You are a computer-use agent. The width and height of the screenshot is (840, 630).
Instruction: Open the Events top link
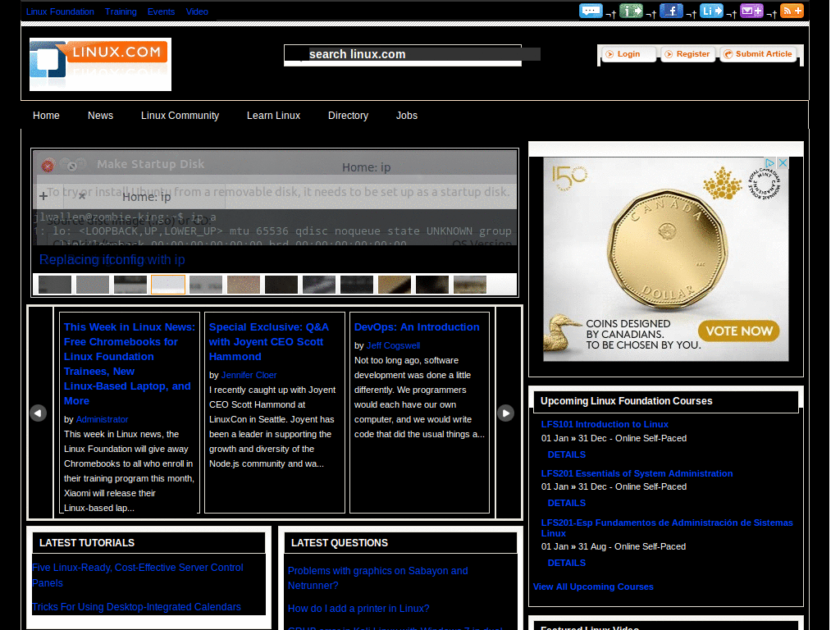162,11
